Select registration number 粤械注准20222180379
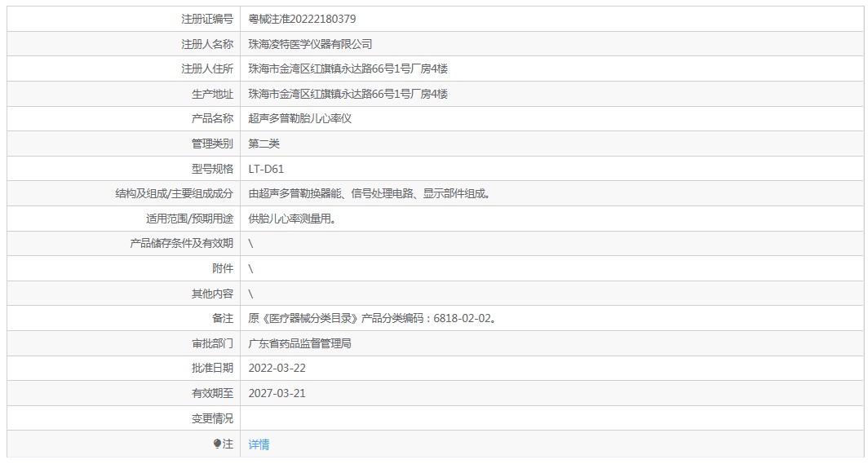Image resolution: width=868 pixels, height=464 pixels. [302, 19]
